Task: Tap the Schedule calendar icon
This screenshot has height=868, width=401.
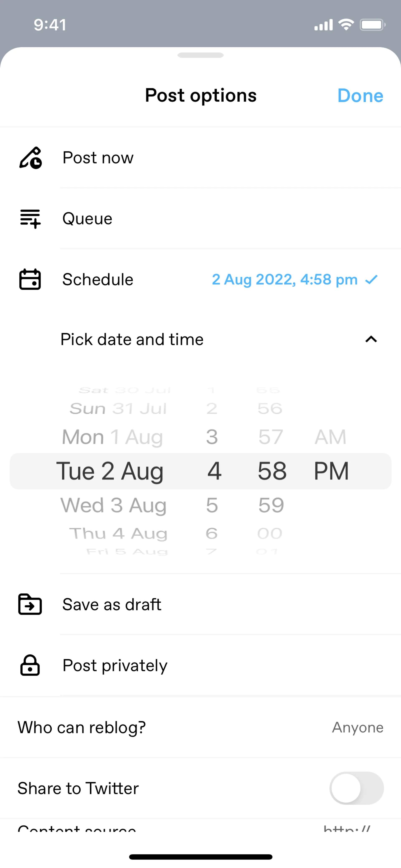Action: click(x=30, y=279)
